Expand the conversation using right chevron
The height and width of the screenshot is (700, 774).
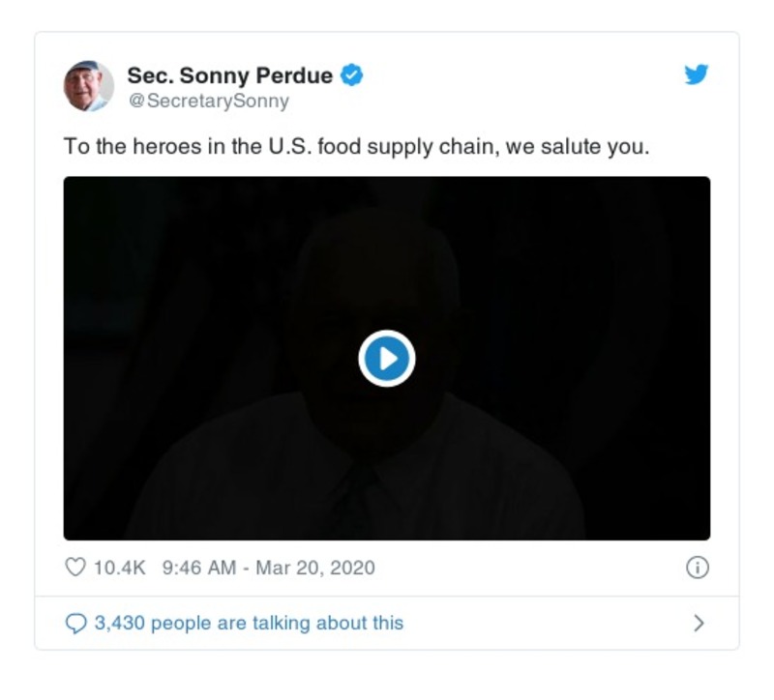coord(699,624)
